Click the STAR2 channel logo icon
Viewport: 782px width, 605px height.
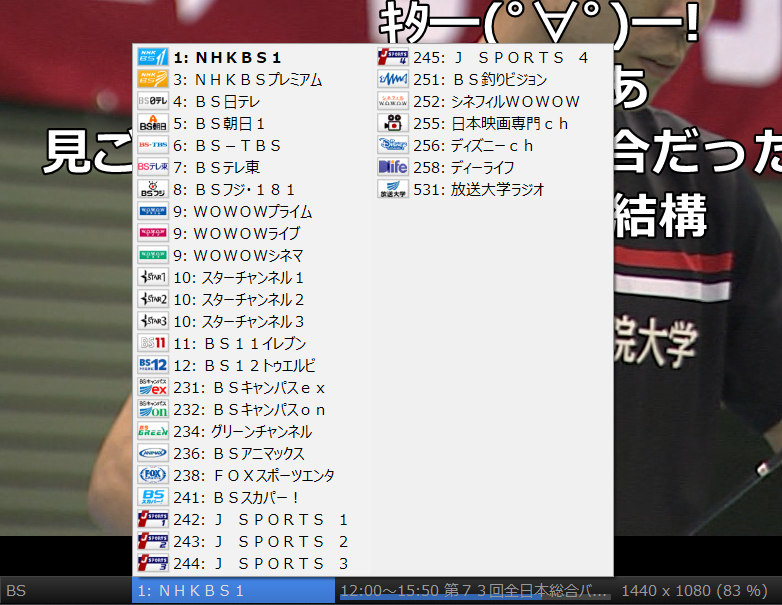pyautogui.click(x=153, y=299)
